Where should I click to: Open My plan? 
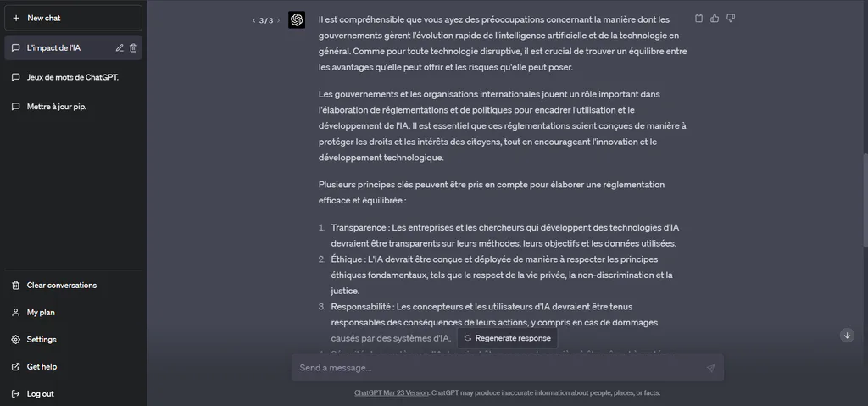73,313
